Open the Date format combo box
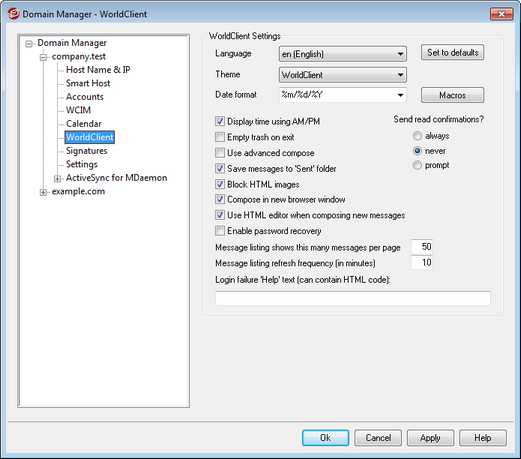 (x=343, y=95)
